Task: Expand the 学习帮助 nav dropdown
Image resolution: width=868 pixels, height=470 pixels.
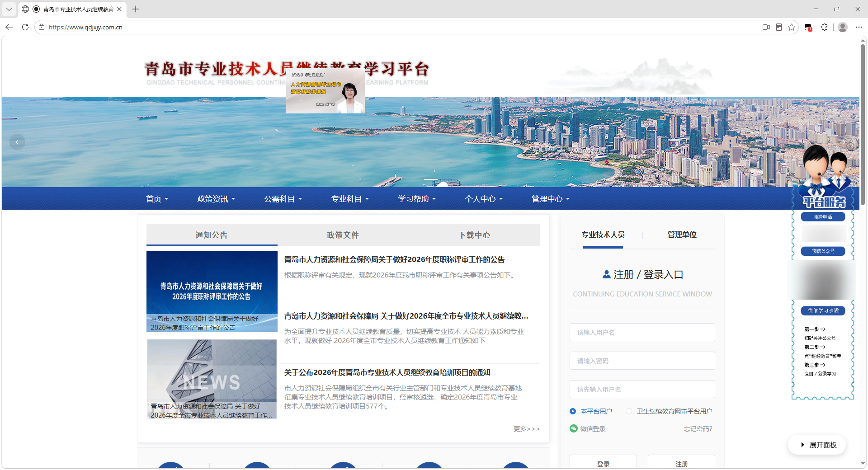Action: point(417,199)
